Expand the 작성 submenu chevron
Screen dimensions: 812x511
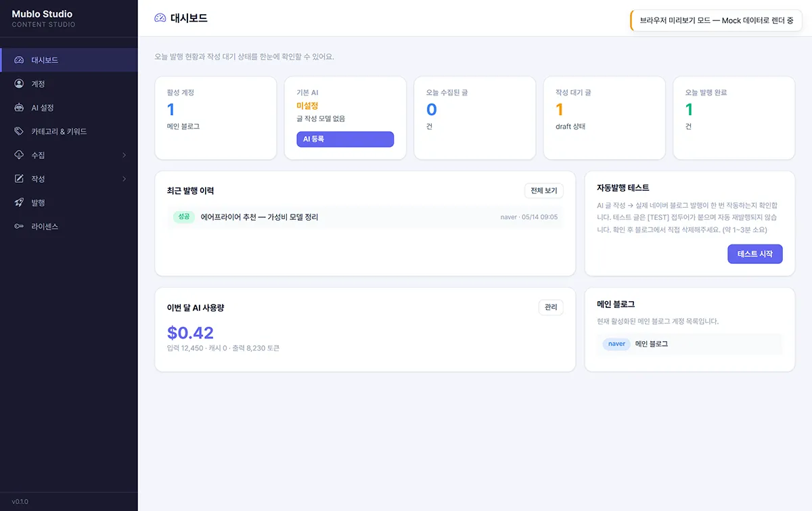coord(124,179)
